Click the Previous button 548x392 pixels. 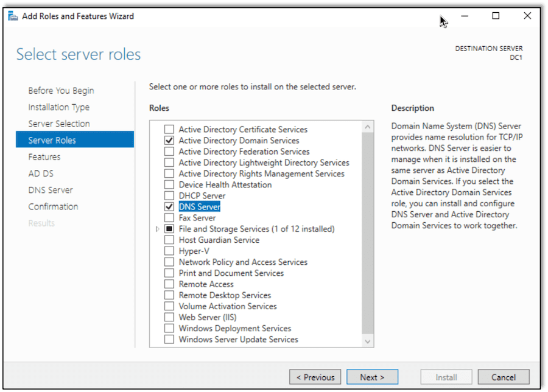[315, 376]
